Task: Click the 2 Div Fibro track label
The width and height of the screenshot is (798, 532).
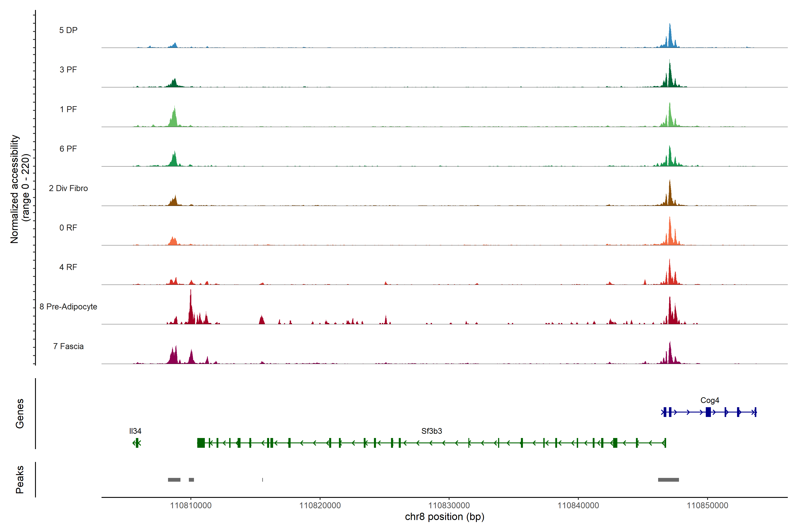Action: pyautogui.click(x=68, y=188)
